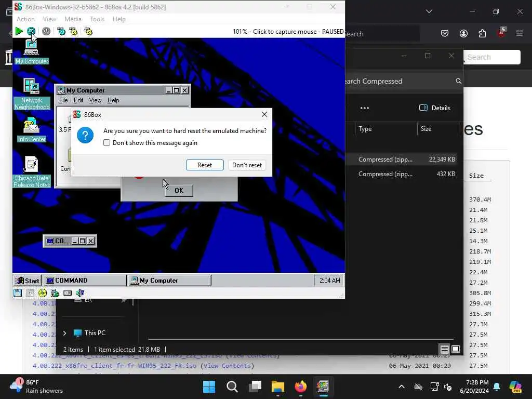Screen dimensions: 532x399
Task: Click the floppy disk status bar icon
Action: [x=18, y=293]
